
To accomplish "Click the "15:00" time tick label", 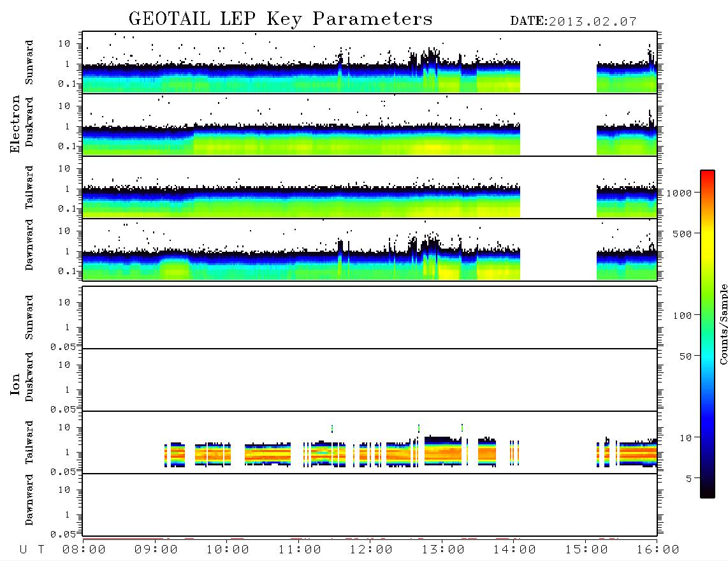I will 586,550.
